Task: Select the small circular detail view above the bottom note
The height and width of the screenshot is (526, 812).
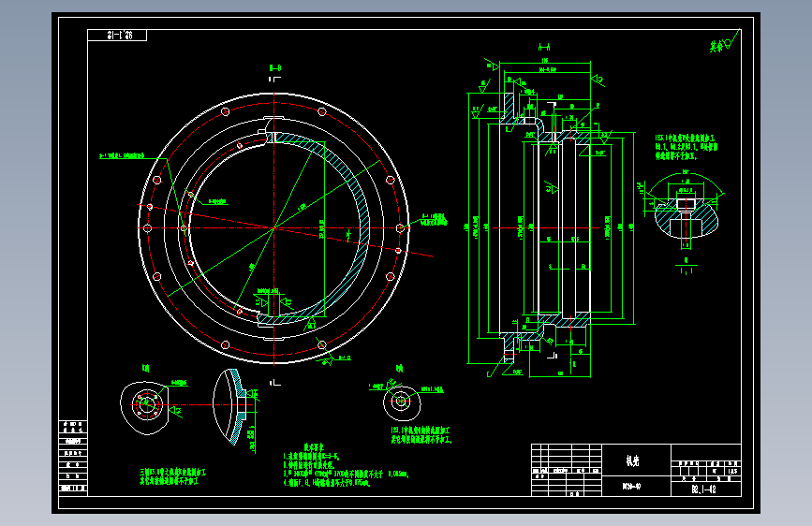Action: [402, 402]
